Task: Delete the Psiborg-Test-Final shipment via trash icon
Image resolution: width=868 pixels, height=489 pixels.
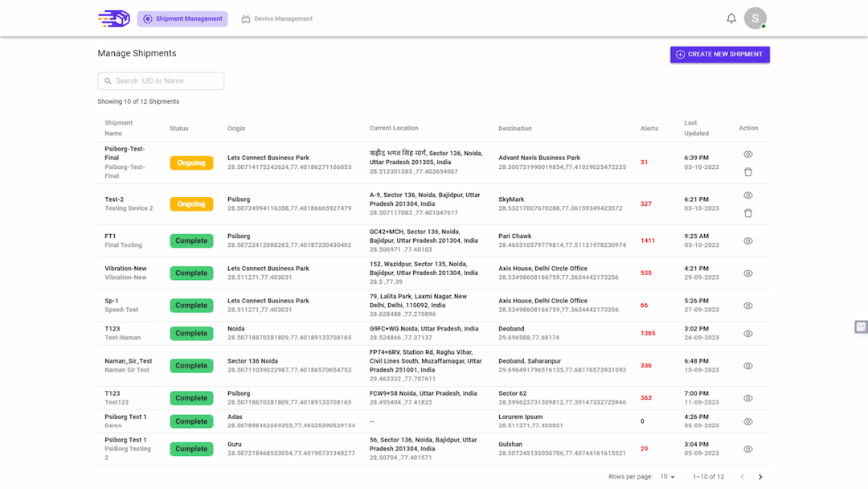Action: 748,172
